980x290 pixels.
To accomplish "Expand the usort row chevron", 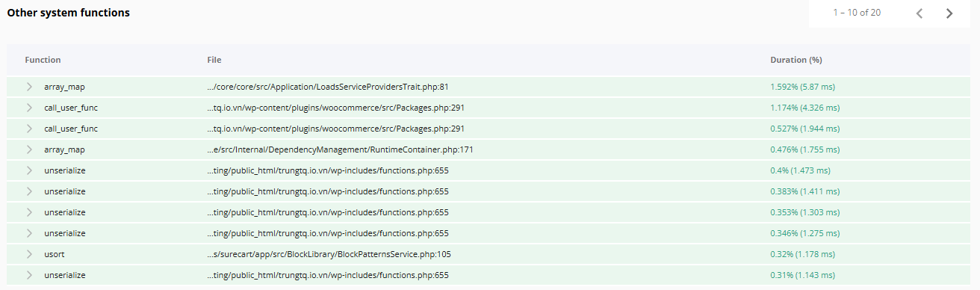I will [29, 254].
